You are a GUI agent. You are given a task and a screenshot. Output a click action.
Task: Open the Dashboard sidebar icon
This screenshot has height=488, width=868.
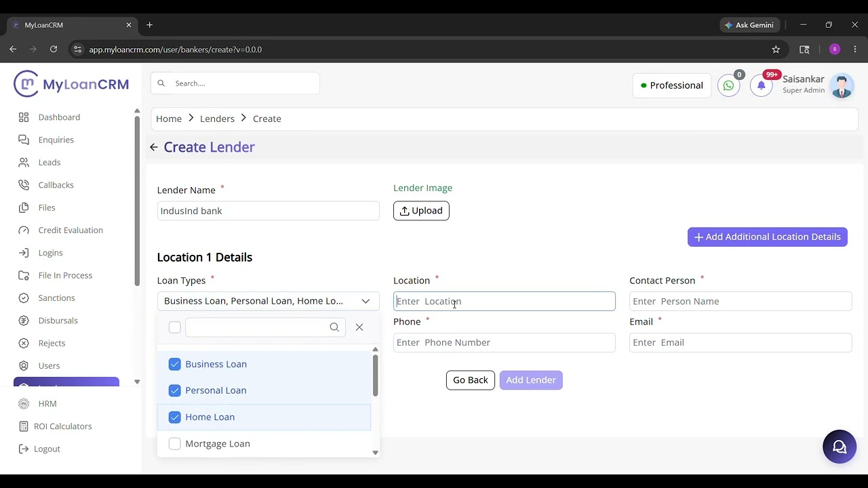[24, 117]
